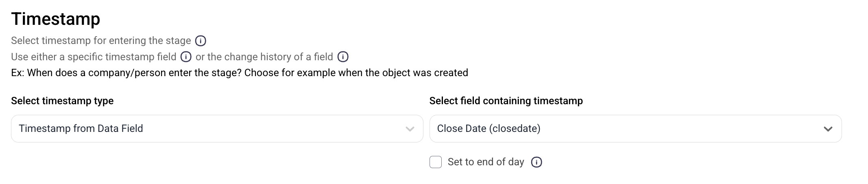Screen dimensions: 868x184
Task: Open info tooltip beside "entering the stage"
Action: coord(201,41)
